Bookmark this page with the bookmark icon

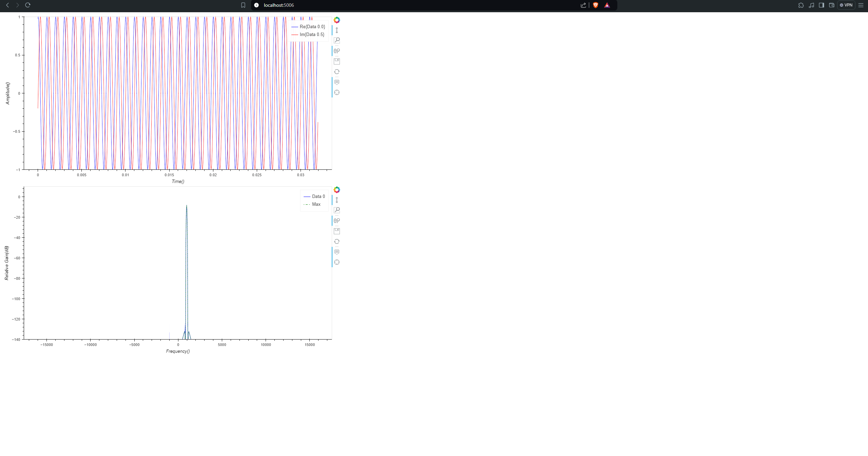[x=243, y=5]
